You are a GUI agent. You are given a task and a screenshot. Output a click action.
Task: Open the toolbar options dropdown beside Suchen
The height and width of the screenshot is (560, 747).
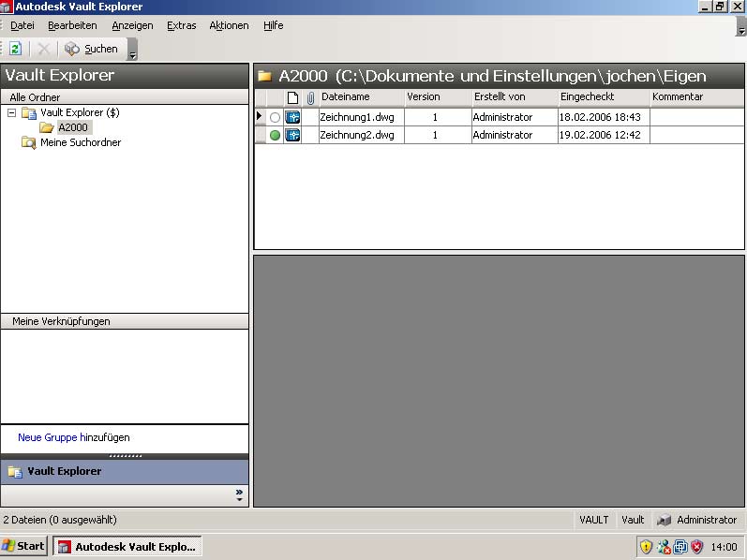click(x=132, y=50)
